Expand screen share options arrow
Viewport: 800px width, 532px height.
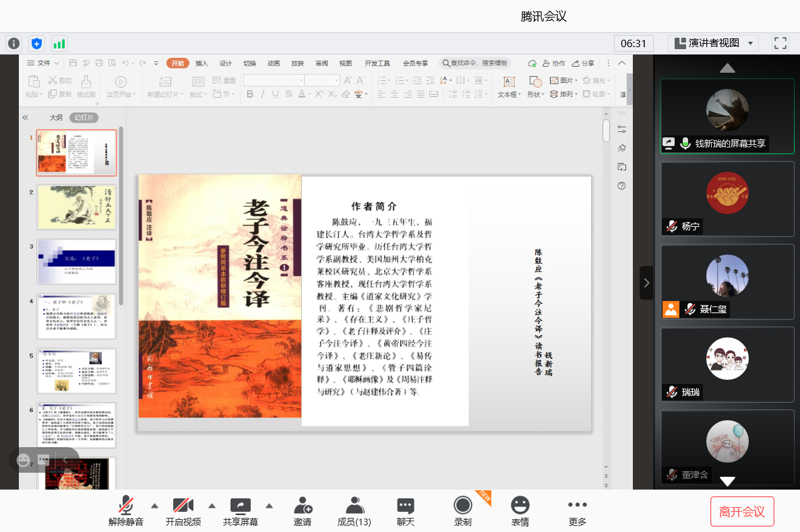(x=270, y=506)
